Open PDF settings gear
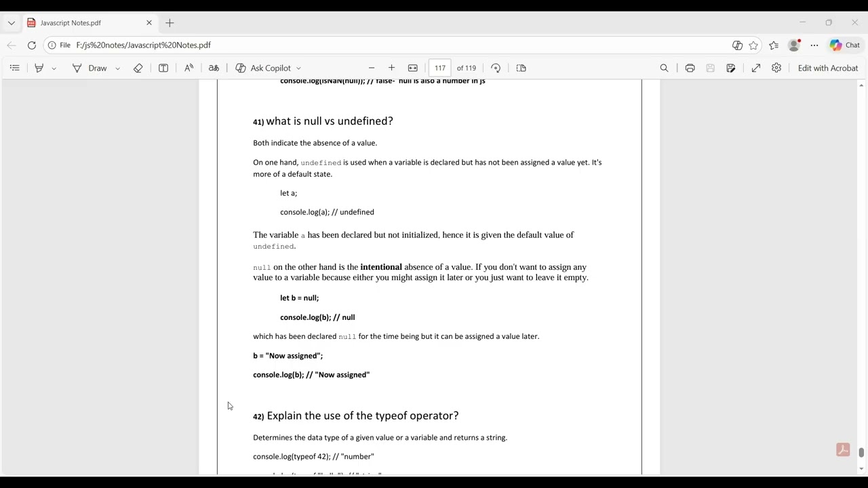This screenshot has height=488, width=868. coord(776,68)
